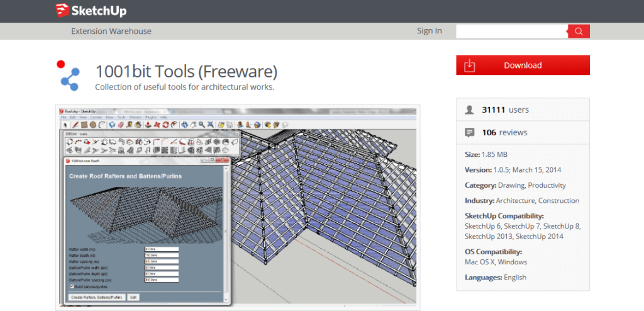Select the magnifying glass Zoom tool
The height and width of the screenshot is (311, 644).
pyautogui.click(x=202, y=125)
